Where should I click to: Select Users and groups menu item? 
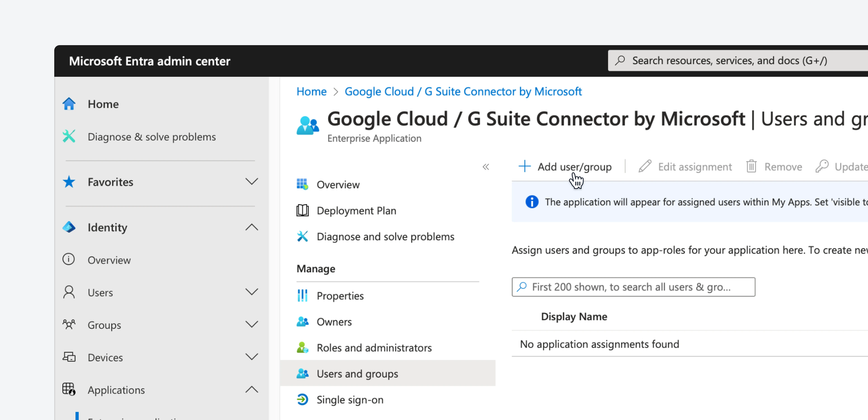point(387,373)
